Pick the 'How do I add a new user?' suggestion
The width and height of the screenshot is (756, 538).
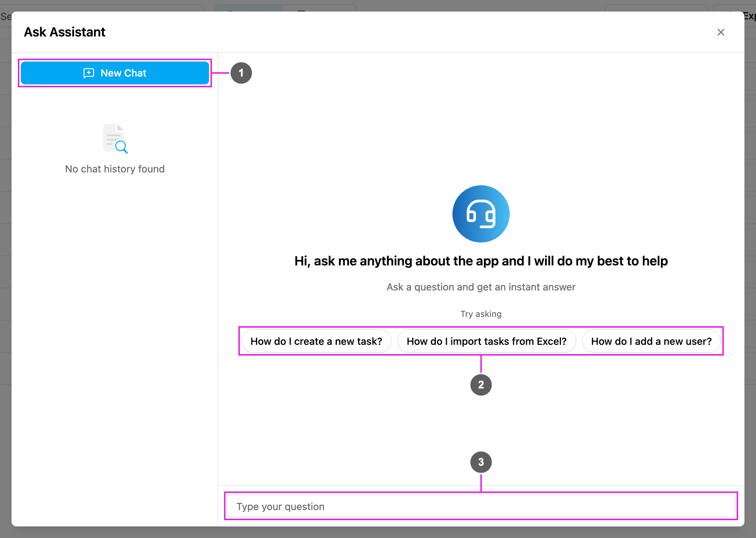(x=651, y=341)
